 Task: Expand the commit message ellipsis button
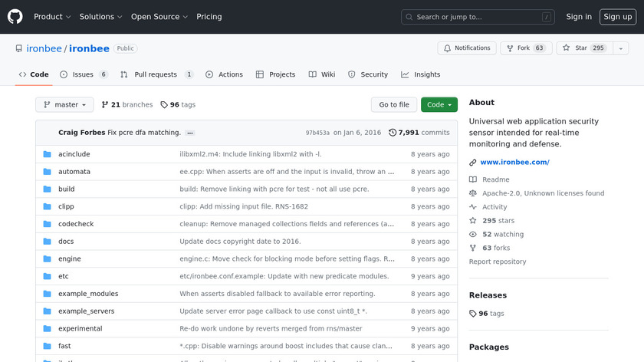(190, 133)
